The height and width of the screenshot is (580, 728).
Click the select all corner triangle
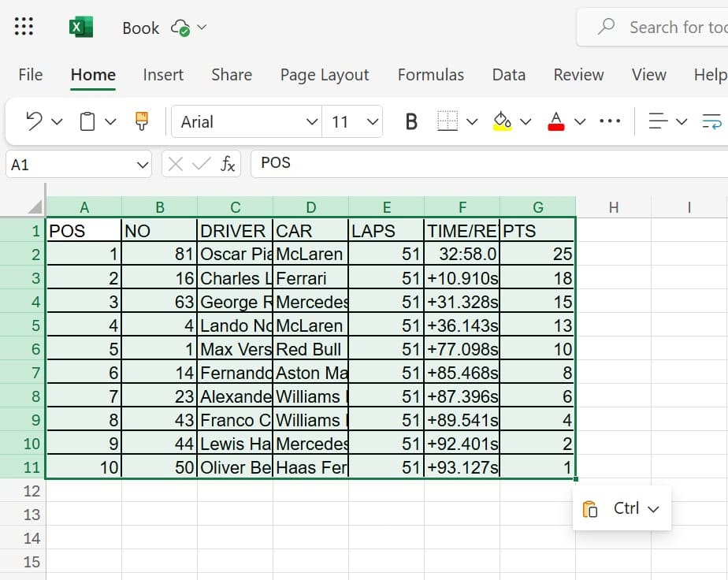pyautogui.click(x=35, y=207)
